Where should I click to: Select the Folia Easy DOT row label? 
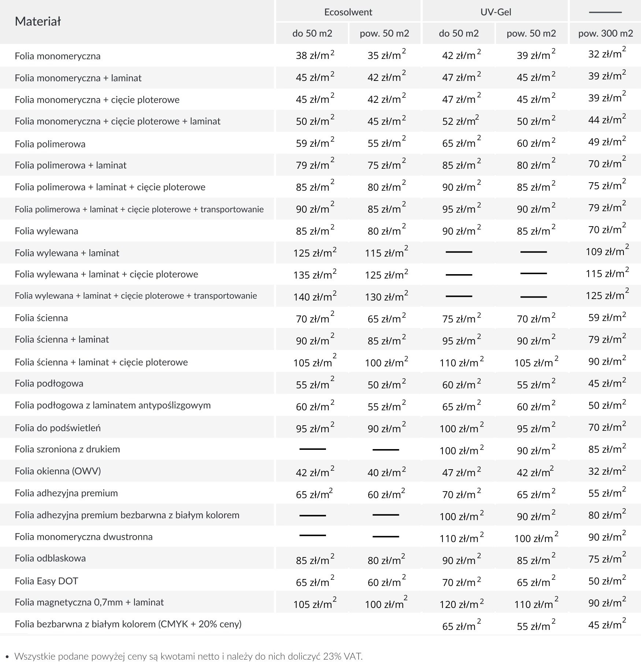click(x=47, y=581)
